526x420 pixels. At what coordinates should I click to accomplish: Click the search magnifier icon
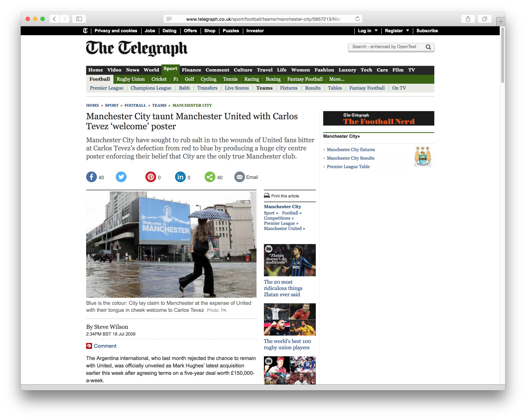[428, 47]
